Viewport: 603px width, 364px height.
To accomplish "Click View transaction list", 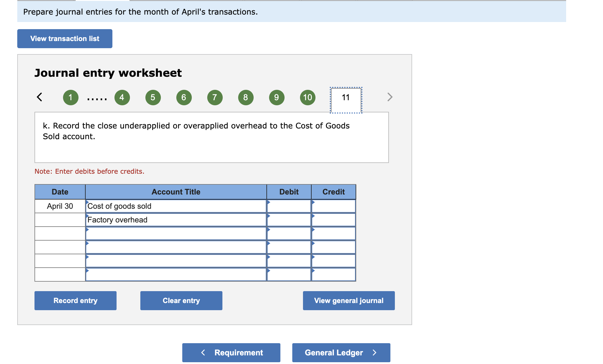I will 65,38.
